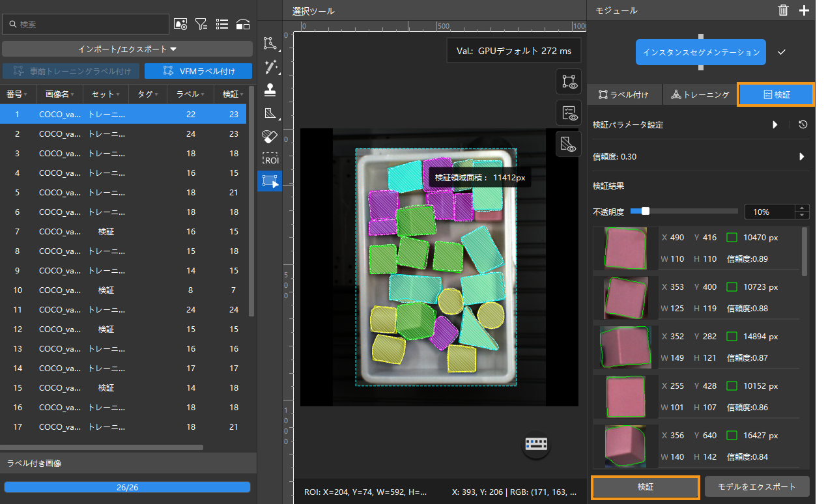Select image row number 10 in list
The width and height of the screenshot is (826, 504).
[x=123, y=290]
